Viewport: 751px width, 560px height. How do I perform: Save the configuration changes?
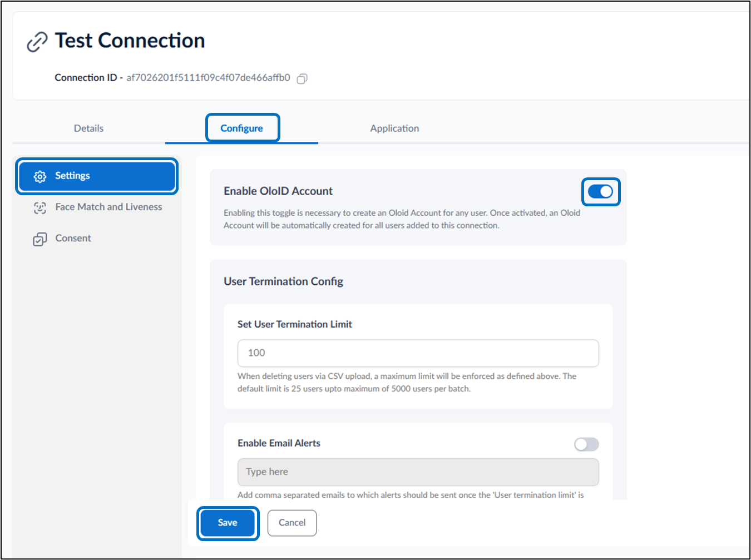point(228,523)
